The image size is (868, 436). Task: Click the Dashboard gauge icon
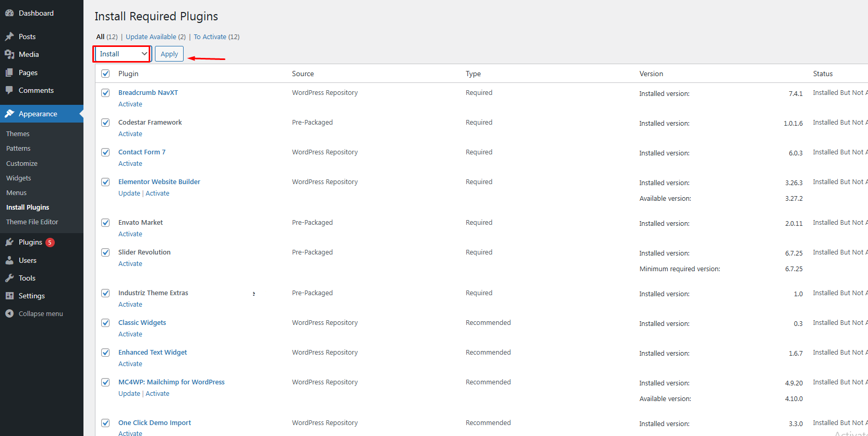(x=9, y=13)
